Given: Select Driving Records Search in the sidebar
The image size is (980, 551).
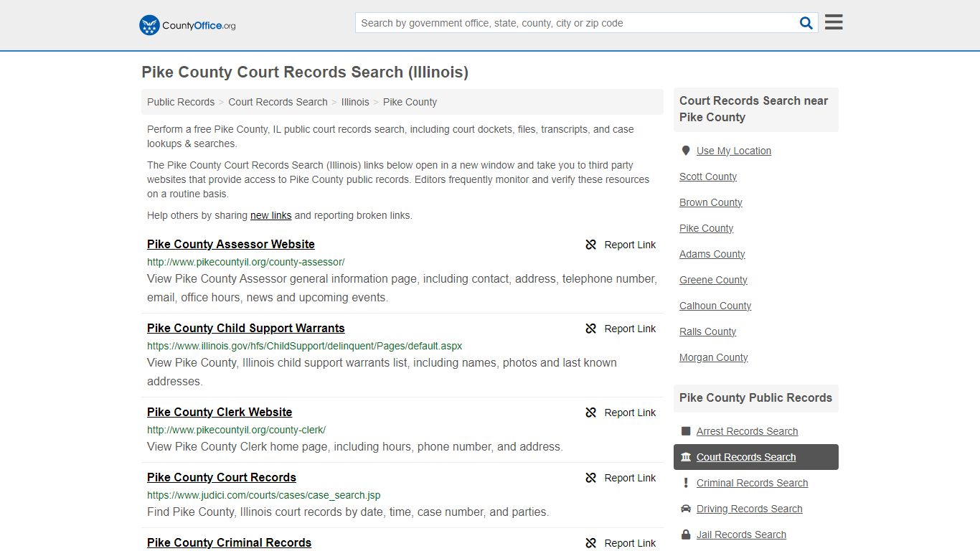Looking at the screenshot, I should coord(749,509).
